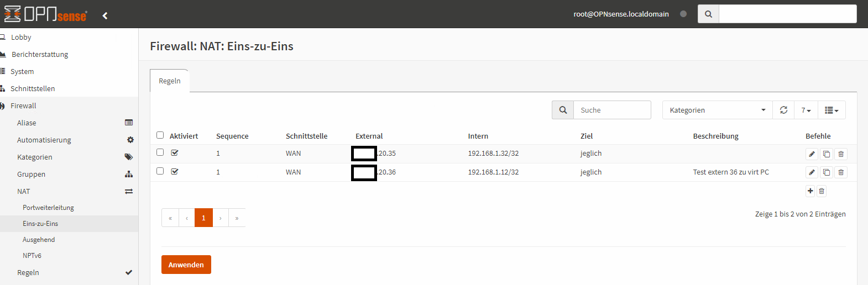
Task: Refresh the rules table
Action: click(x=783, y=110)
